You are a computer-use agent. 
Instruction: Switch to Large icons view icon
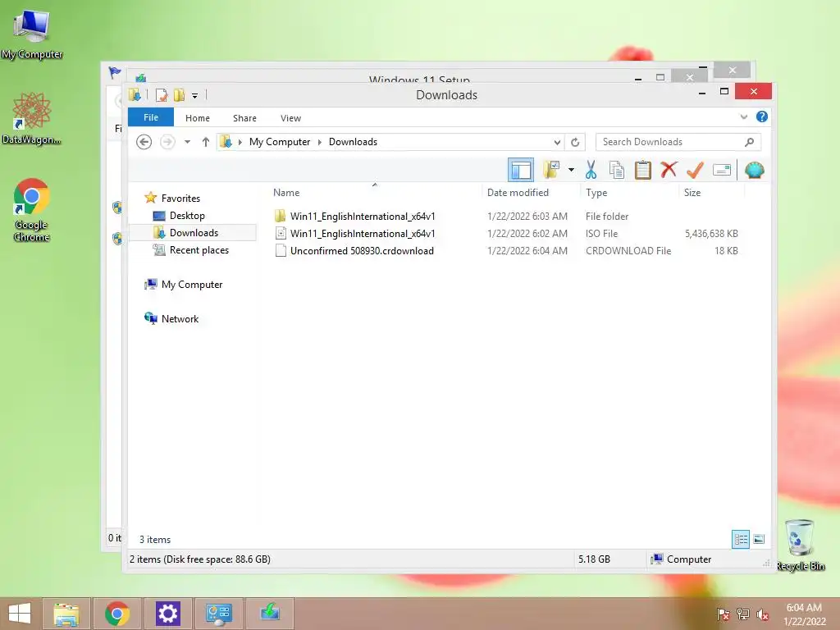click(759, 539)
